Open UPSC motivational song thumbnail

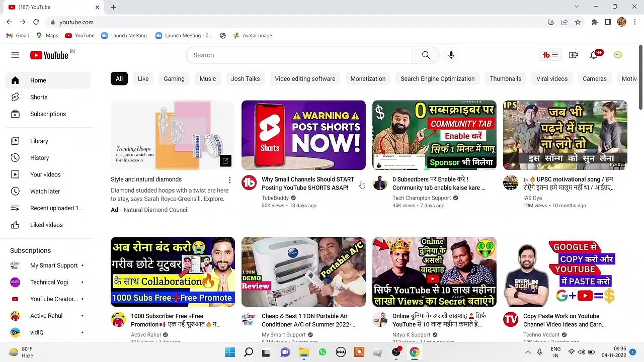tap(565, 135)
